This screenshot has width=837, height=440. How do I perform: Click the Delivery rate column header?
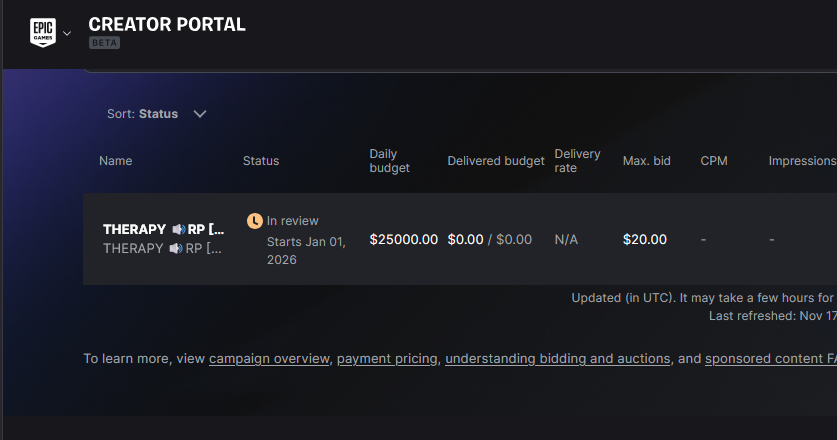(x=578, y=161)
